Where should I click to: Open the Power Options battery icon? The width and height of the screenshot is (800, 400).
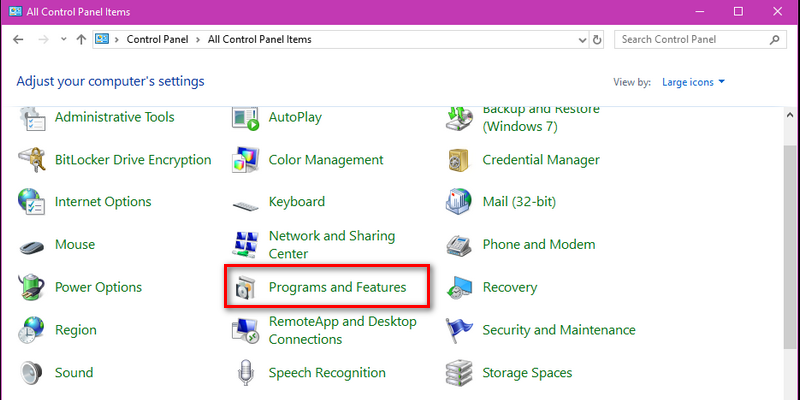32,287
